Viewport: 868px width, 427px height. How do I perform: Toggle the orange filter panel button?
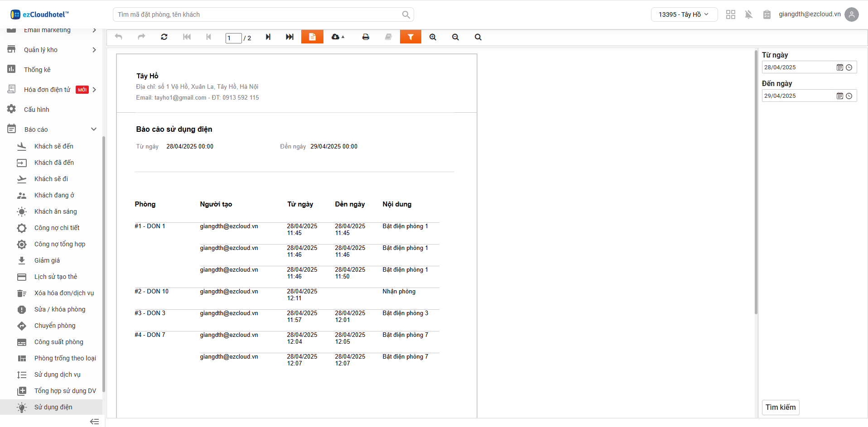[x=410, y=37]
